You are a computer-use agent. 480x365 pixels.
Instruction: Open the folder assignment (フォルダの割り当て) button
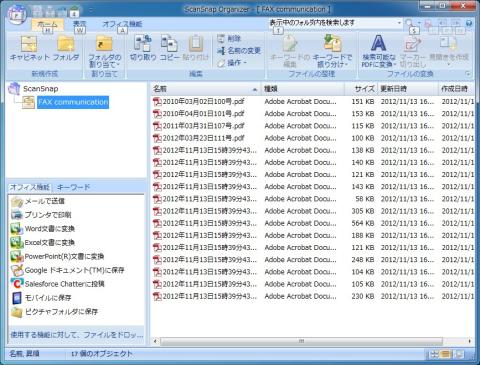point(105,52)
